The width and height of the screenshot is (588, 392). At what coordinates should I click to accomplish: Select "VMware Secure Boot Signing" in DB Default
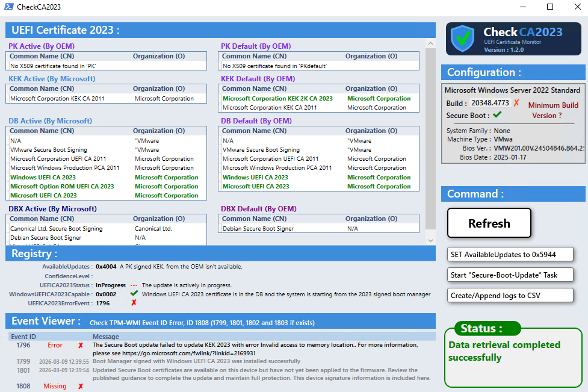(318, 150)
